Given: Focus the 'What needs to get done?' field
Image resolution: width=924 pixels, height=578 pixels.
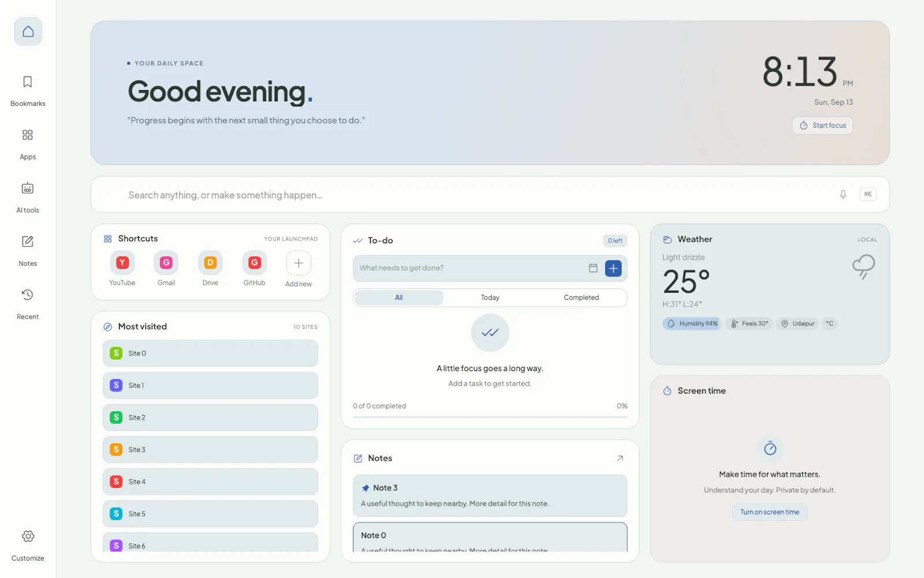Looking at the screenshot, I should 471,268.
